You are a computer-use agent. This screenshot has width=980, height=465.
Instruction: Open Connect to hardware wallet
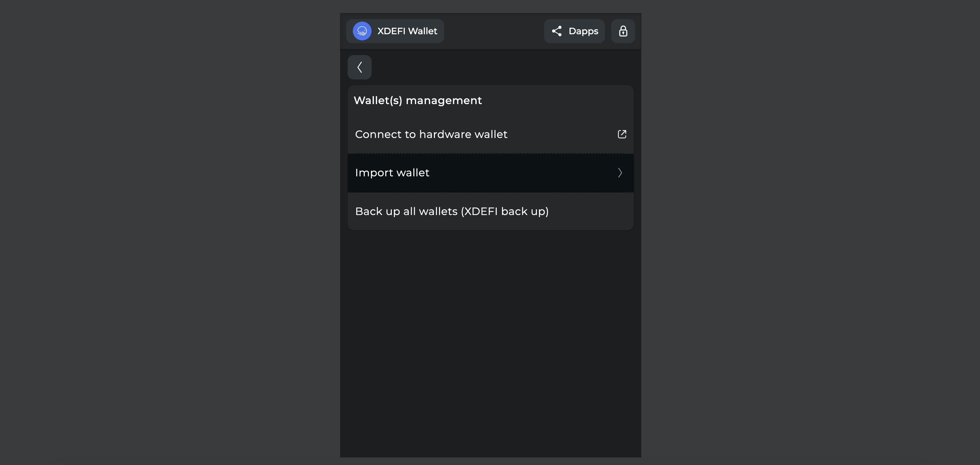[x=490, y=134]
